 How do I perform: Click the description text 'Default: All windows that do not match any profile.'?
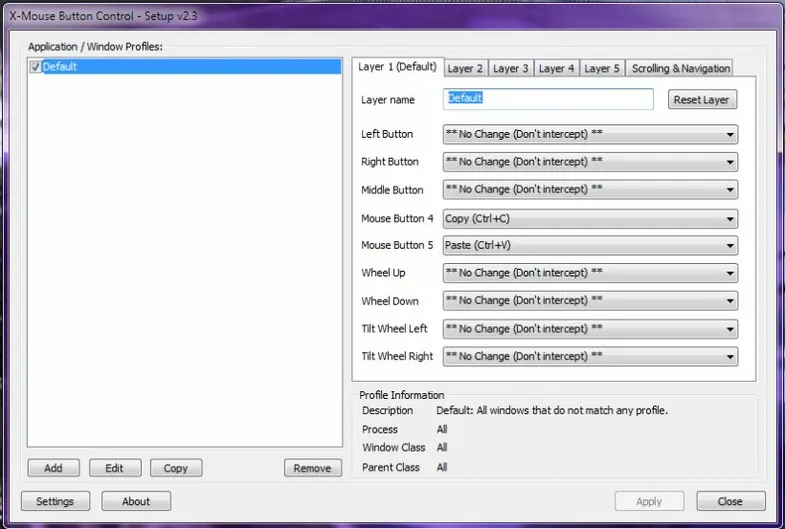pos(552,410)
